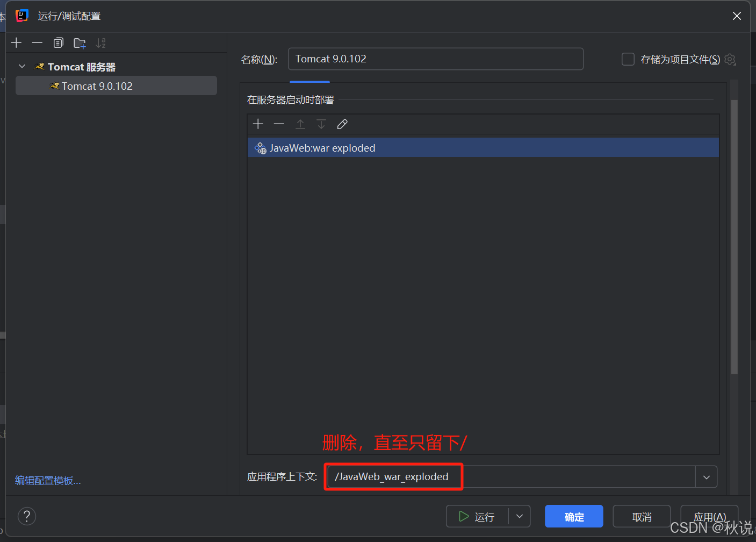Create new configuration folder
The height and width of the screenshot is (542, 756).
(x=80, y=43)
